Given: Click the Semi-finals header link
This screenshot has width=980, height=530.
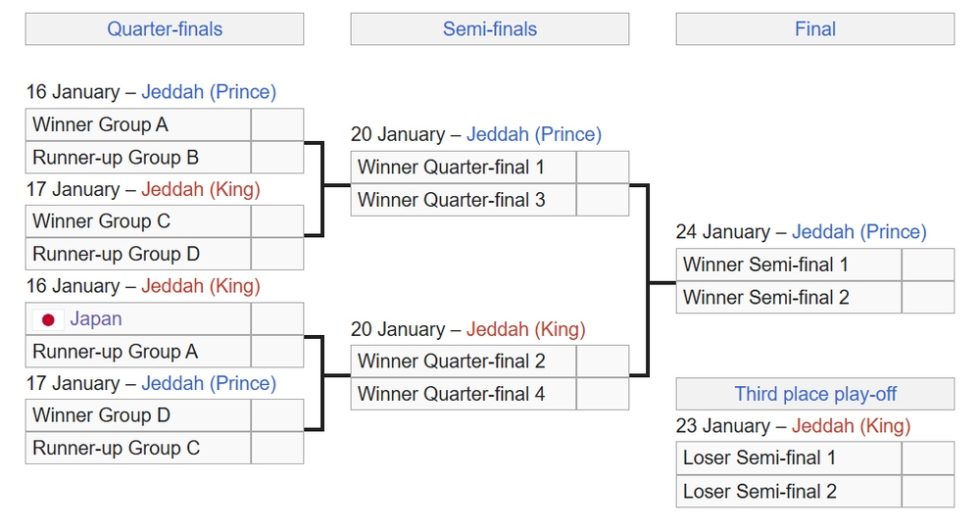Looking at the screenshot, I should [x=490, y=29].
